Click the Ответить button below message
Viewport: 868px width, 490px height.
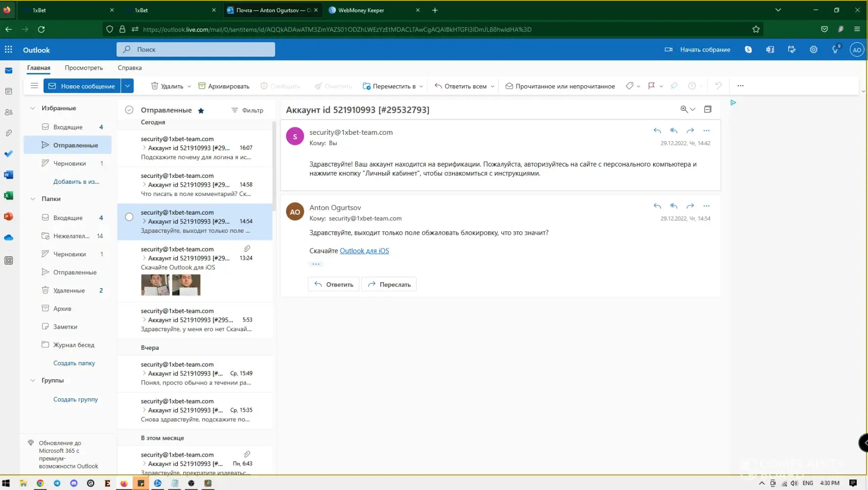(x=334, y=285)
